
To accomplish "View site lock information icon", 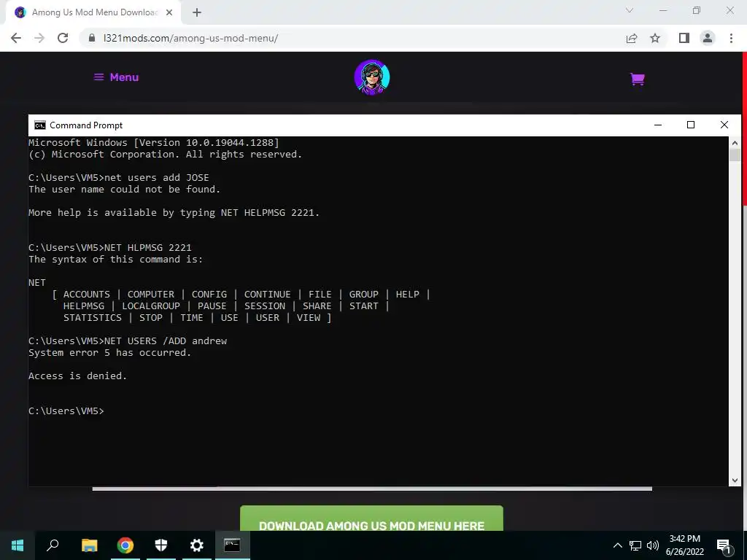I will [92, 38].
